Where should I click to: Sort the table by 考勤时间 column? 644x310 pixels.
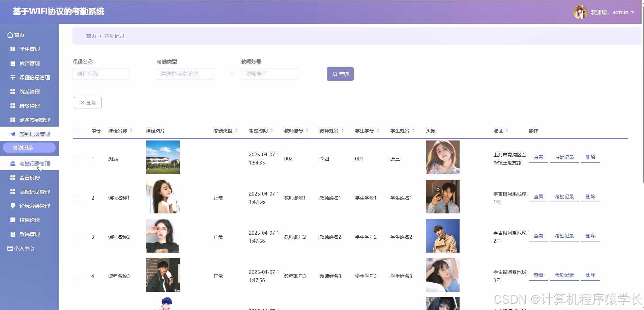(x=272, y=130)
